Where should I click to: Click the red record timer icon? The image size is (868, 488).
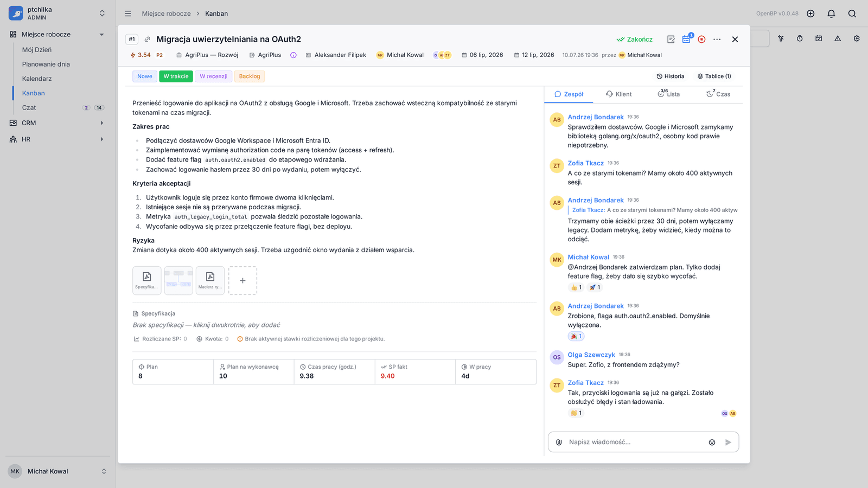[701, 39]
